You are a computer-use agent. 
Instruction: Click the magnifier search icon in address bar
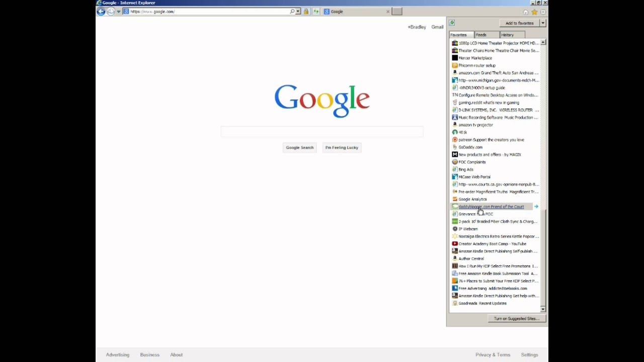292,12
